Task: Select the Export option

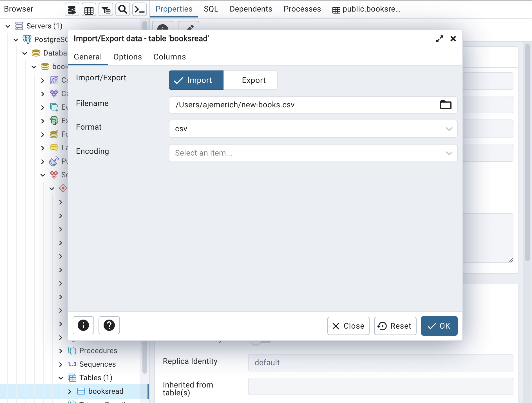Action: click(253, 80)
